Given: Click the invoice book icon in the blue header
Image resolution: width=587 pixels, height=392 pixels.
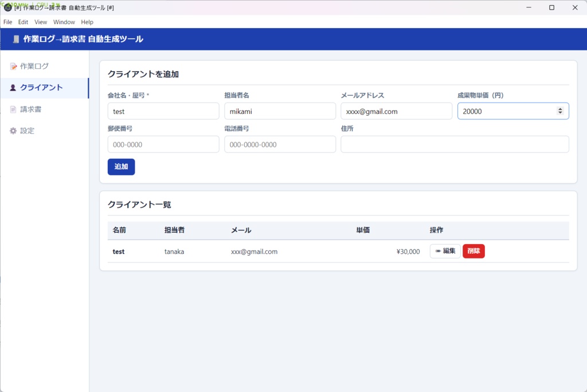Looking at the screenshot, I should [x=15, y=38].
